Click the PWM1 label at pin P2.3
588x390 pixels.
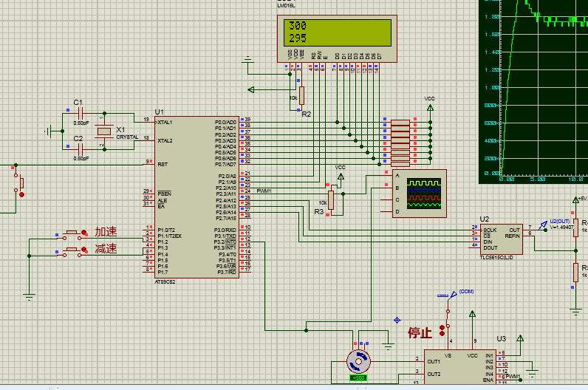(x=264, y=191)
